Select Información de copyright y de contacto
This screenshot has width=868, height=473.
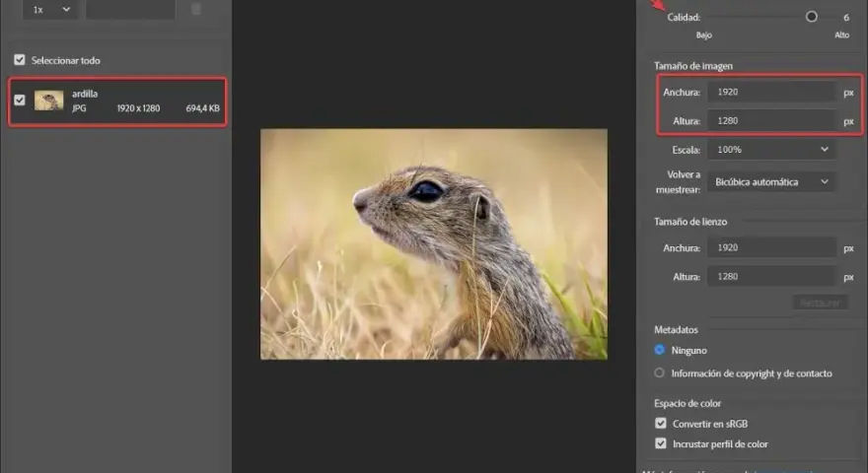(x=659, y=372)
